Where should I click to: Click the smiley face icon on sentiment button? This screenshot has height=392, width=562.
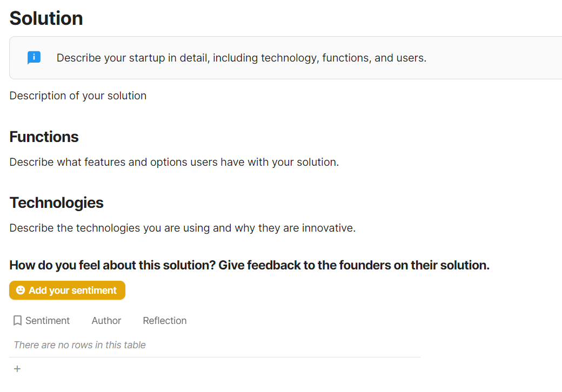pyautogui.click(x=21, y=290)
